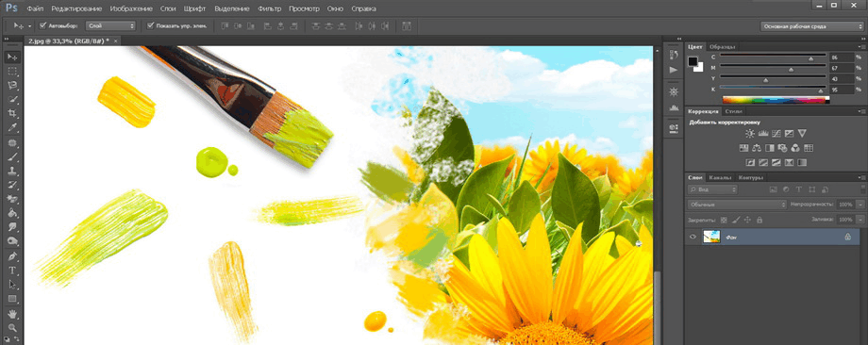Select the Rectangle shape tool
This screenshot has width=868, height=345.
(x=12, y=299)
